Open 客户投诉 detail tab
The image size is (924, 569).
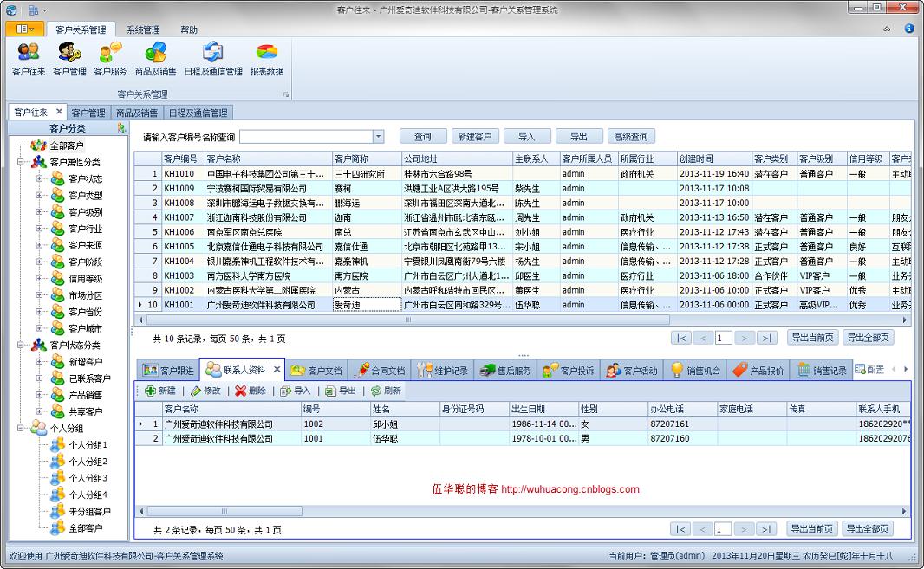569,371
